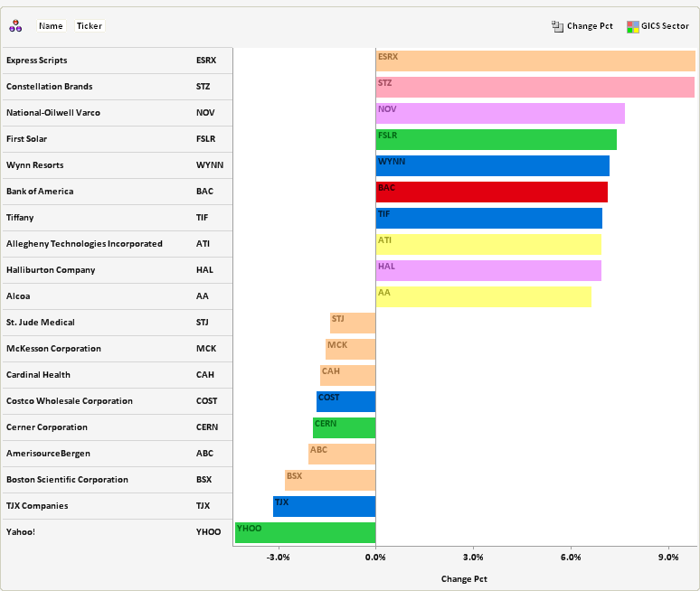This screenshot has height=591, width=700.
Task: Click the National-Oilwell Varco row name
Action: click(x=53, y=113)
